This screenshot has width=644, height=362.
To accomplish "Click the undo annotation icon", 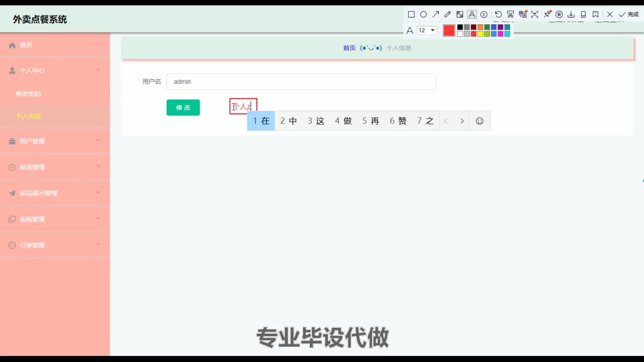I will pyautogui.click(x=498, y=14).
